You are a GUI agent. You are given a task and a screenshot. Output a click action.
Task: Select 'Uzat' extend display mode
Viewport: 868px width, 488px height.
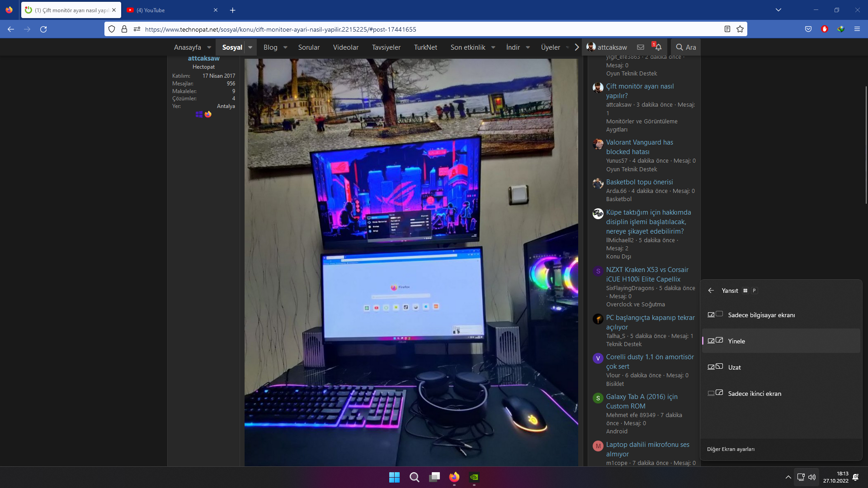pos(734,367)
